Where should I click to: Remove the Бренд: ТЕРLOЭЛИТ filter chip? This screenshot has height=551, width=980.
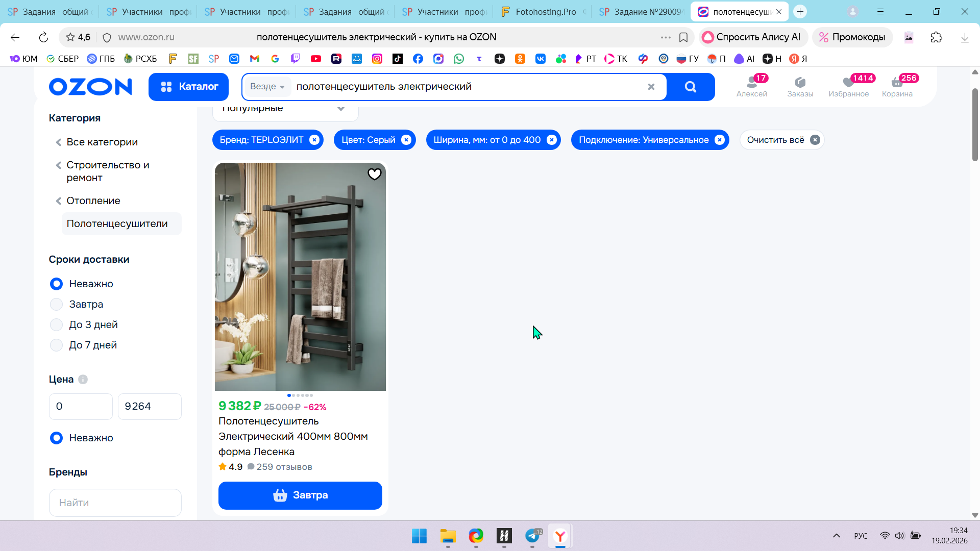coord(314,140)
